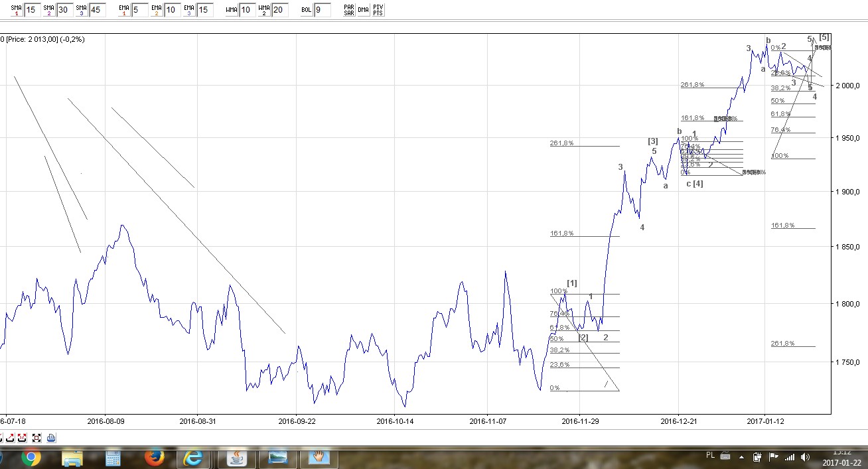This screenshot has width=868, height=469.
Task: Toggle the WMA 1 indicator button
Action: [231, 10]
